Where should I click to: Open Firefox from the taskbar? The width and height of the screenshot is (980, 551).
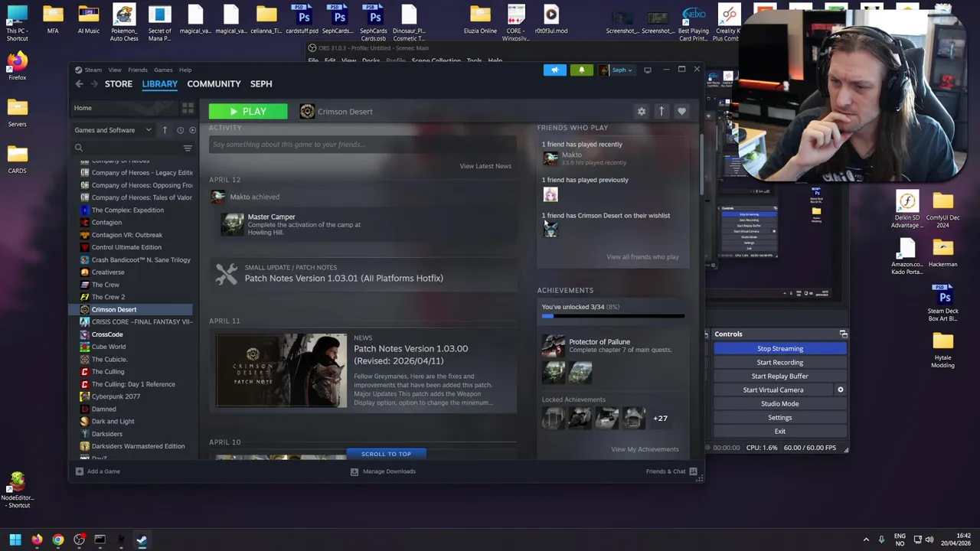point(37,540)
